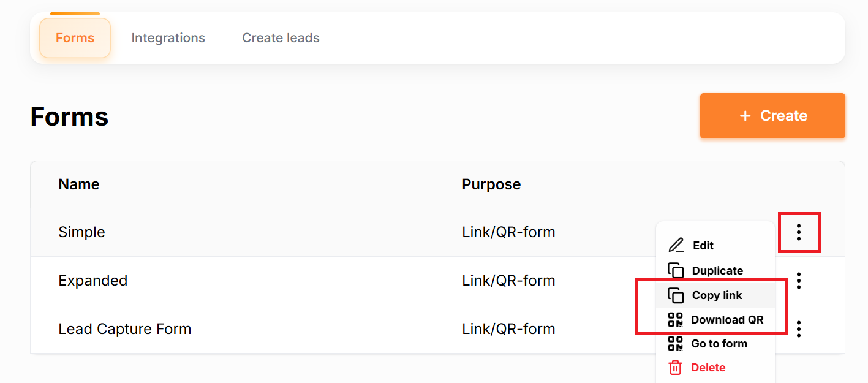Click the Lead Capture Form row name
The image size is (868, 383).
[124, 329]
